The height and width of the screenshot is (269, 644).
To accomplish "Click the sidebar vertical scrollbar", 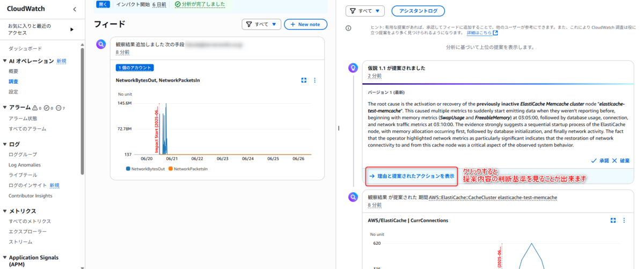I will coord(82,110).
